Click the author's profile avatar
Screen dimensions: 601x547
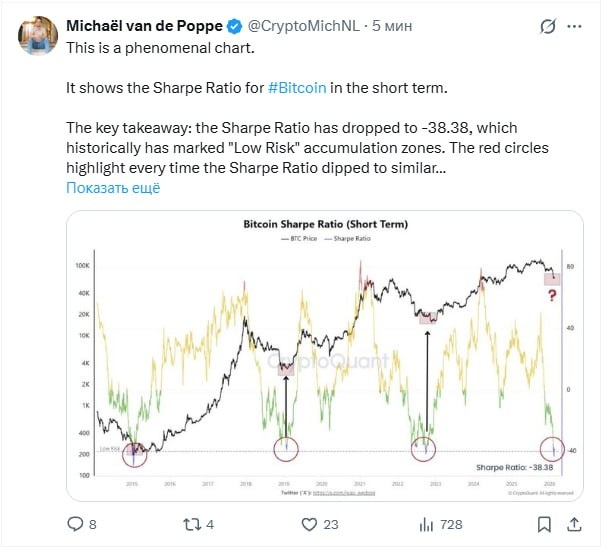point(37,36)
